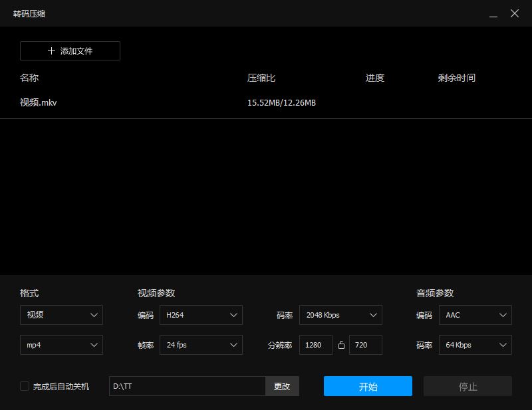Click the plus icon to add a file

[50, 51]
